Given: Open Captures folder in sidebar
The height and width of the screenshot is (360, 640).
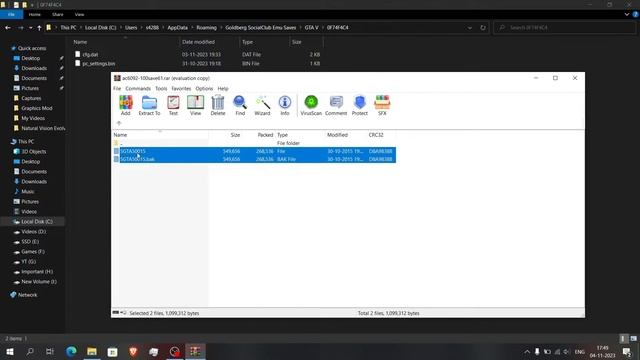Looking at the screenshot, I should pyautogui.click(x=31, y=98).
